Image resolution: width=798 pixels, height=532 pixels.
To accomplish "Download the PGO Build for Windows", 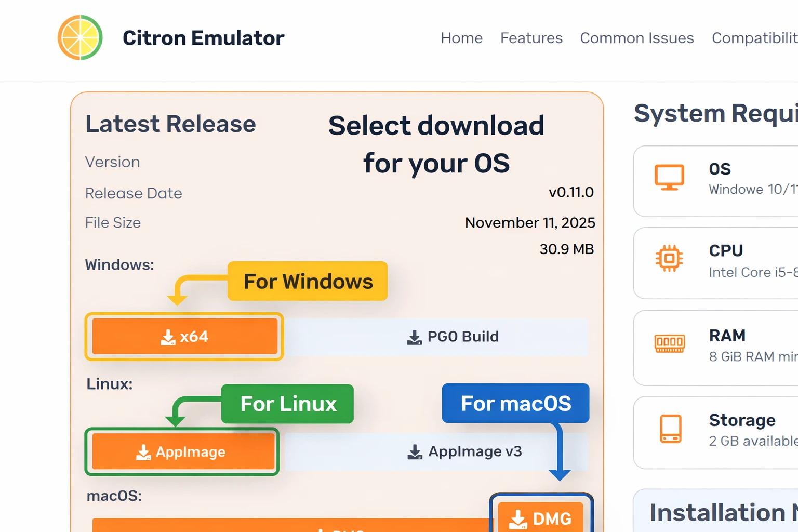I will pyautogui.click(x=453, y=337).
